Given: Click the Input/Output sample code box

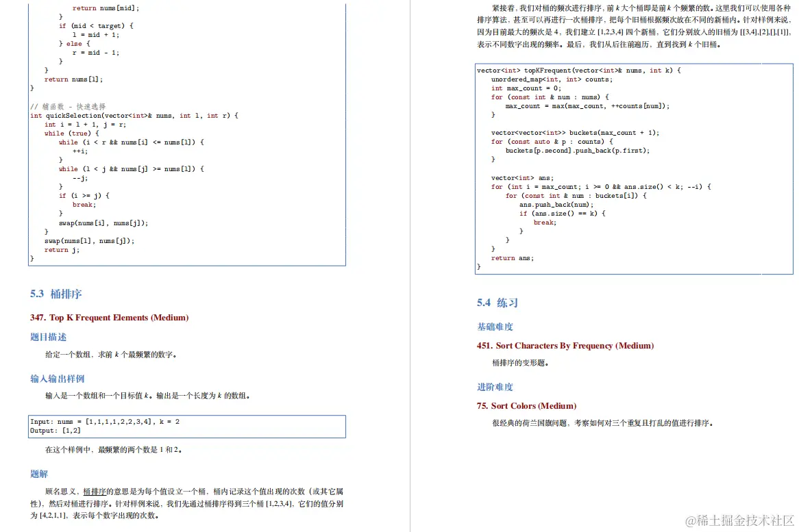Looking at the screenshot, I should point(185,426).
